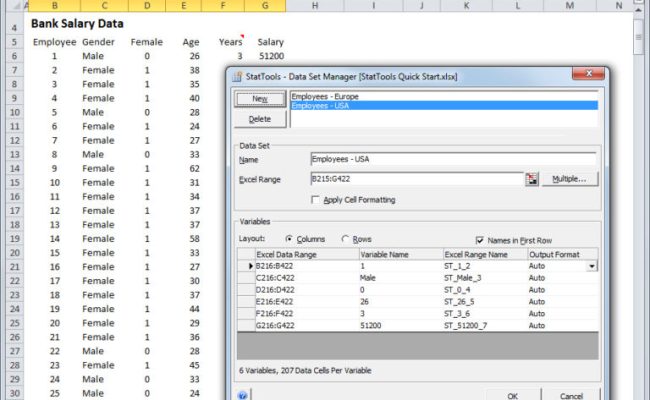The height and width of the screenshot is (400, 650).
Task: Select the B216:B422 variable row selector
Action: click(246, 266)
